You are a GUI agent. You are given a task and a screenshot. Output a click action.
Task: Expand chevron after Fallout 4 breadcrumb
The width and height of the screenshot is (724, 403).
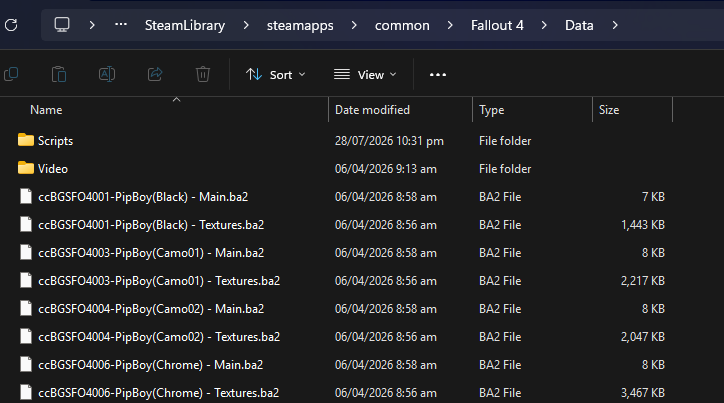click(544, 25)
